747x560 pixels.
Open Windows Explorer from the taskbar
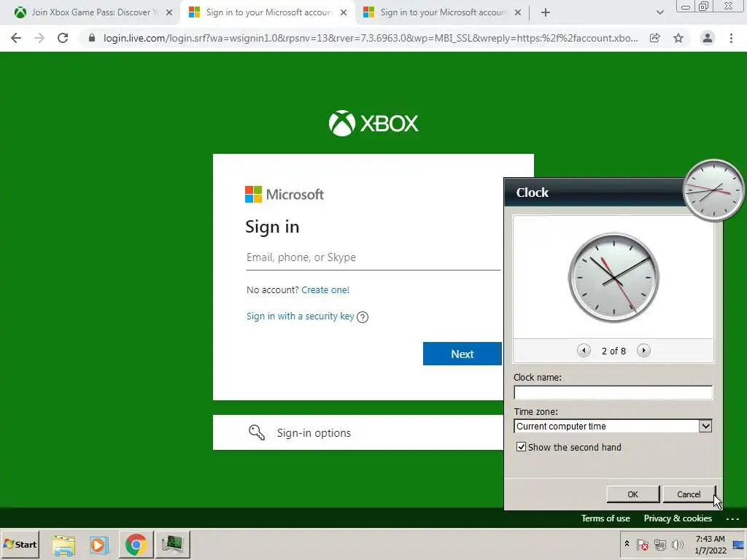pyautogui.click(x=63, y=544)
